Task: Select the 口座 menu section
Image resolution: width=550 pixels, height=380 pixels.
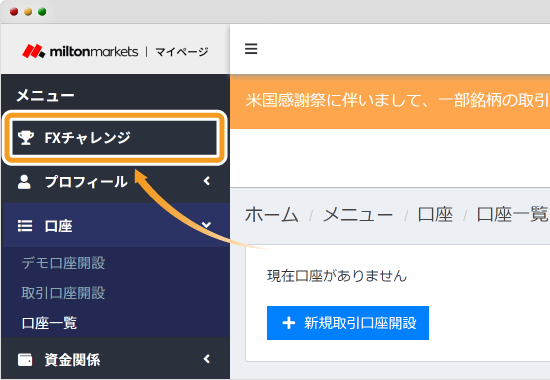Action: coord(115,226)
